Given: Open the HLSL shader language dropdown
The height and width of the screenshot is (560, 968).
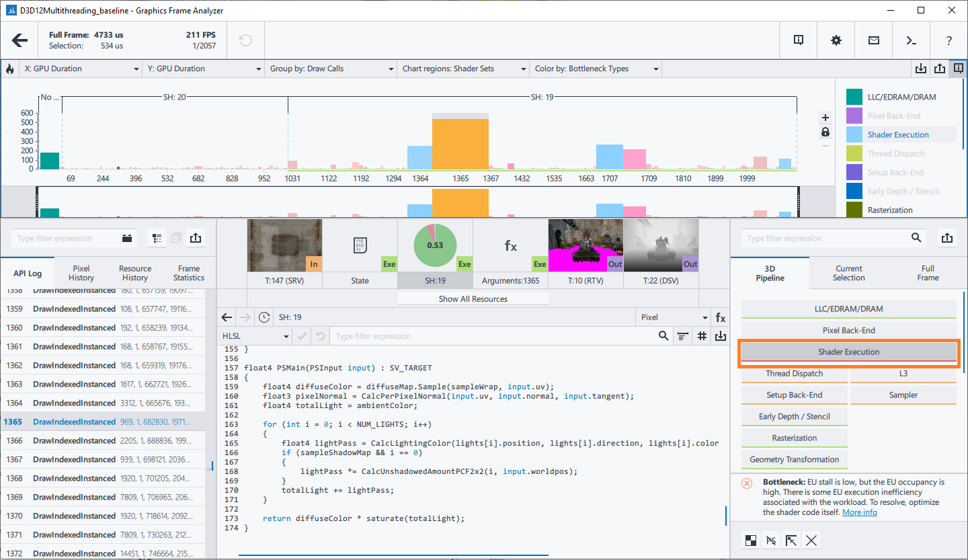Looking at the screenshot, I should pyautogui.click(x=255, y=336).
